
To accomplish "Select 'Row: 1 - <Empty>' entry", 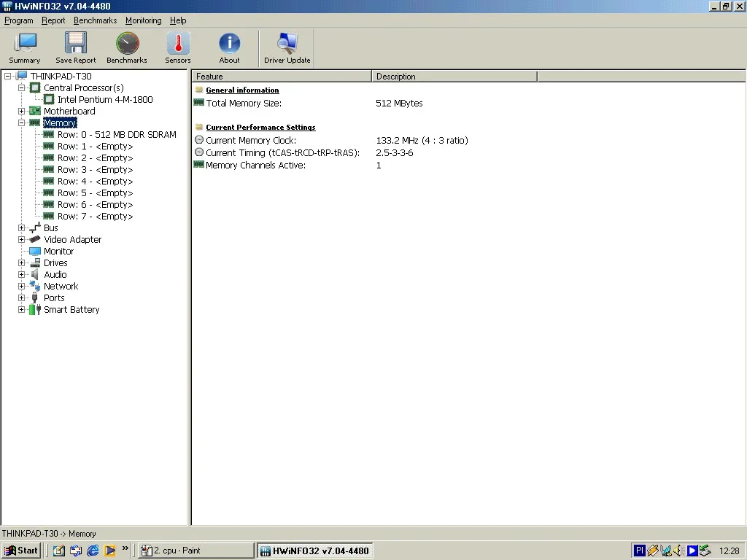I will click(x=96, y=146).
